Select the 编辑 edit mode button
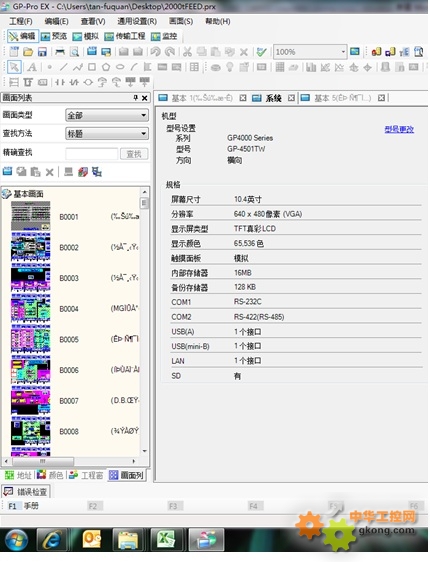The image size is (430, 562). tap(22, 36)
